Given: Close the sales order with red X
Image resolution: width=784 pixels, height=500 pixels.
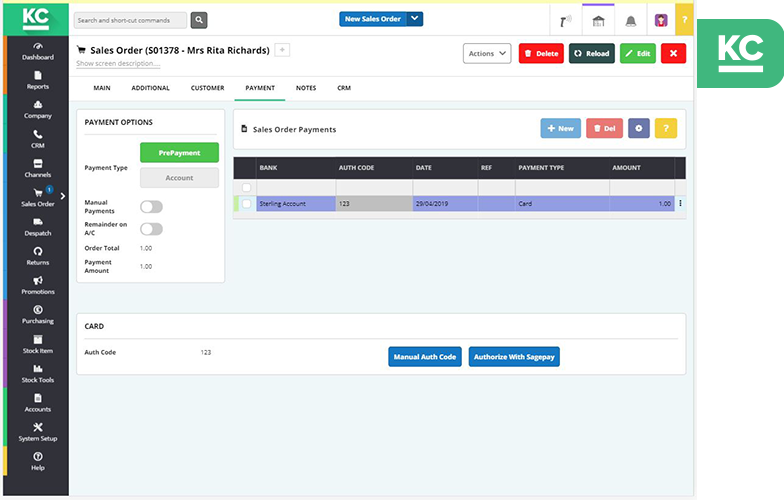Looking at the screenshot, I should 673,54.
